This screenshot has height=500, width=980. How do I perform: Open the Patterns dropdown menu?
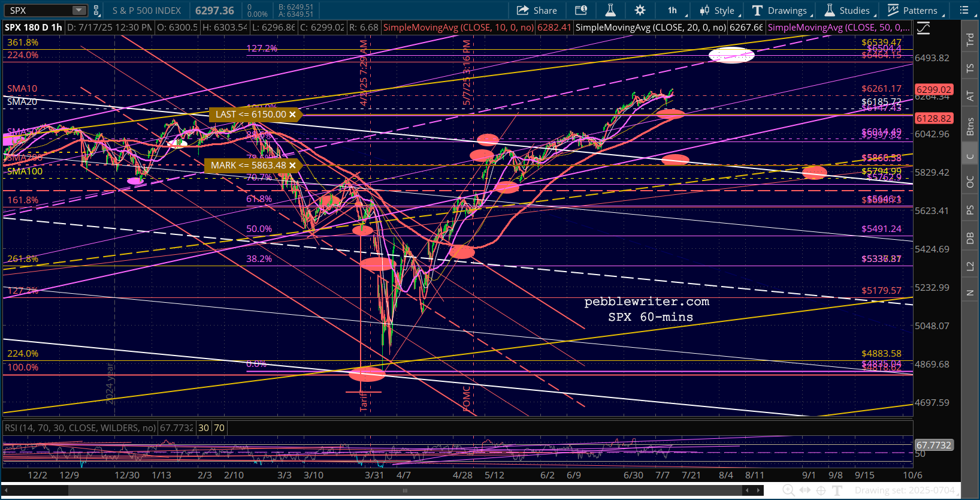(915, 10)
